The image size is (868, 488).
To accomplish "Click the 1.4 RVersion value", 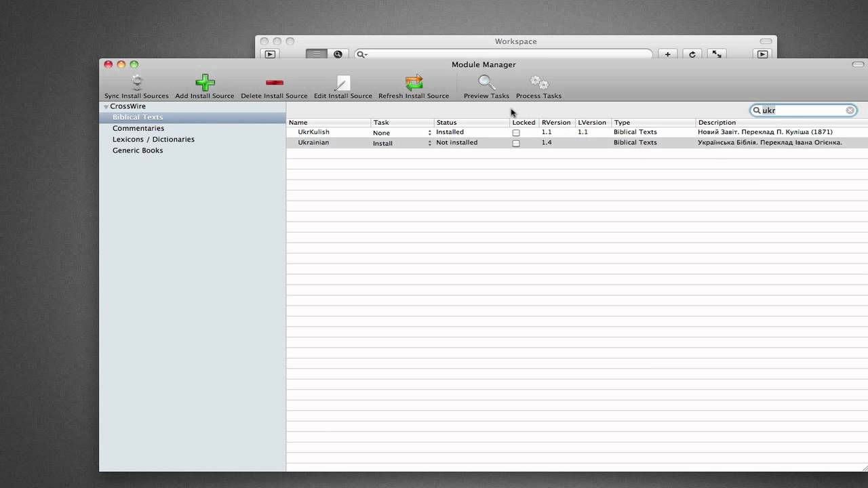I will (x=547, y=143).
